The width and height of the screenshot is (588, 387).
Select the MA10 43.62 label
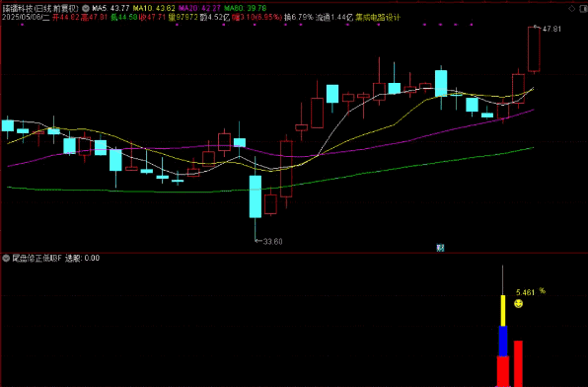click(x=154, y=8)
